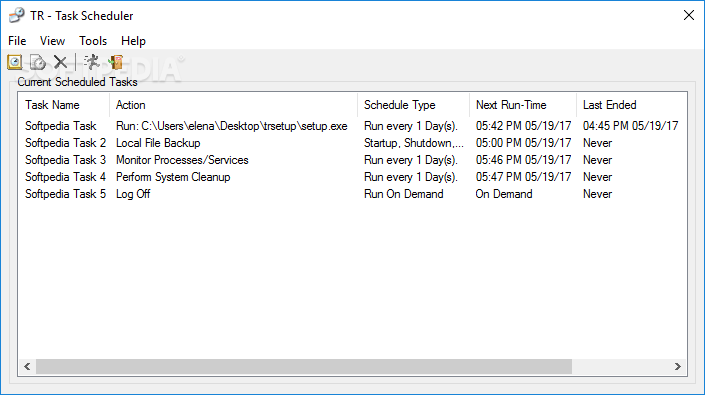705x395 pixels.
Task: Open the File menu
Action: (x=17, y=41)
